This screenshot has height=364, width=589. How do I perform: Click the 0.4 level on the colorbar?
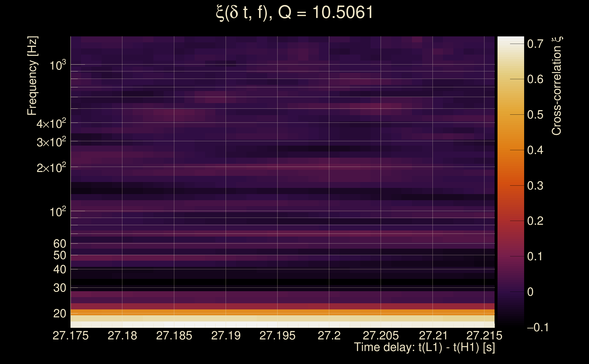(510, 150)
